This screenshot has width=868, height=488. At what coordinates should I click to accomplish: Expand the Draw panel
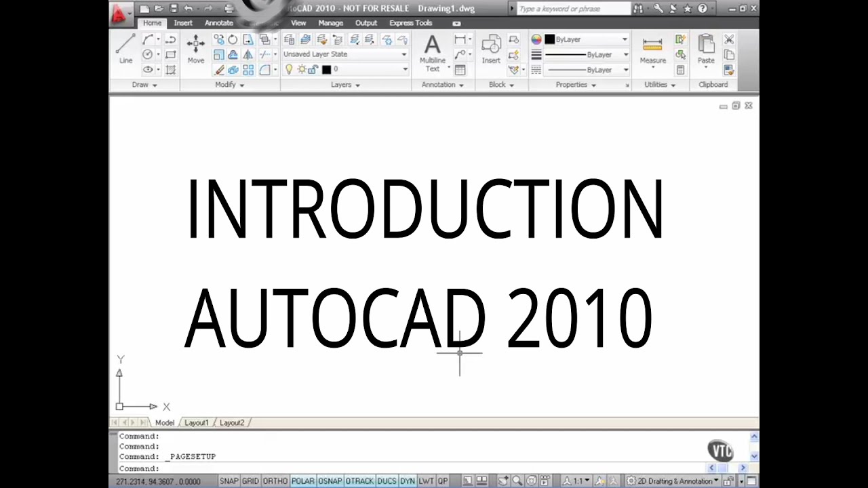coord(144,85)
